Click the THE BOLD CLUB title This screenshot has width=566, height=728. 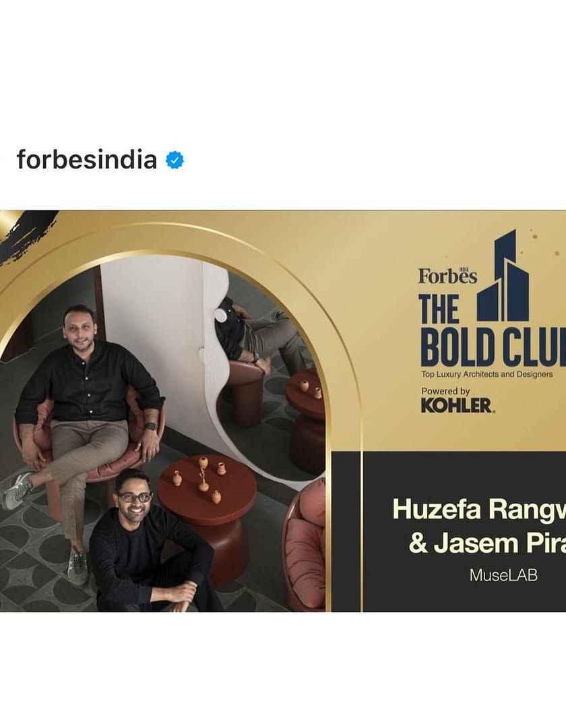pyautogui.click(x=493, y=330)
